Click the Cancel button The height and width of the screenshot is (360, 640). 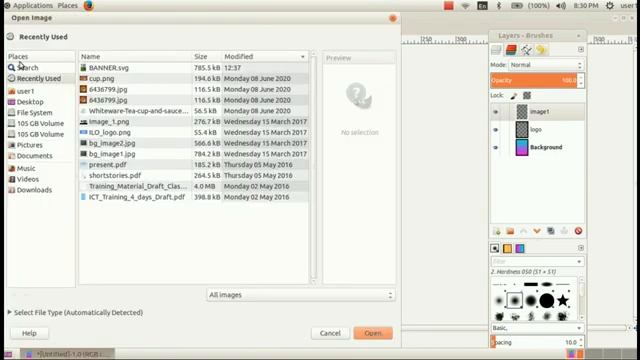click(x=330, y=333)
